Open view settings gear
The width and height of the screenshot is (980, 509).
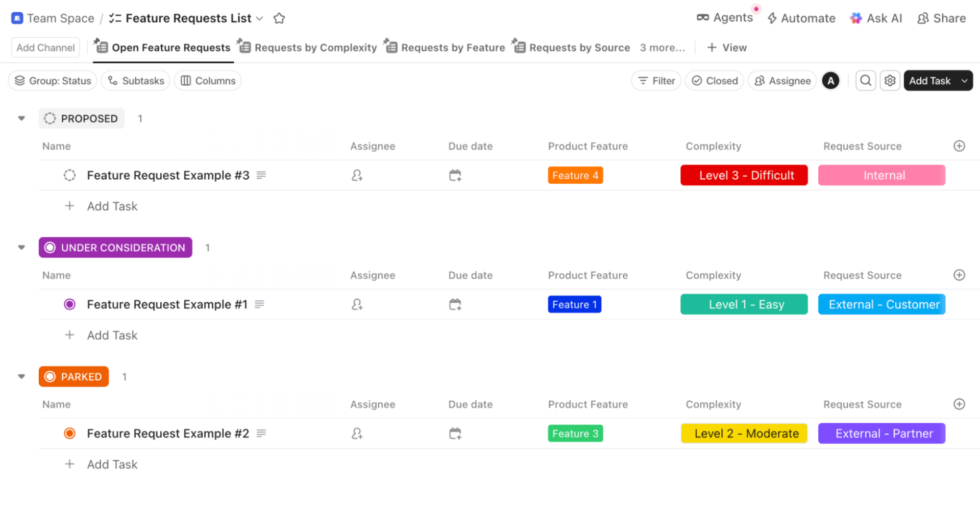tap(890, 80)
